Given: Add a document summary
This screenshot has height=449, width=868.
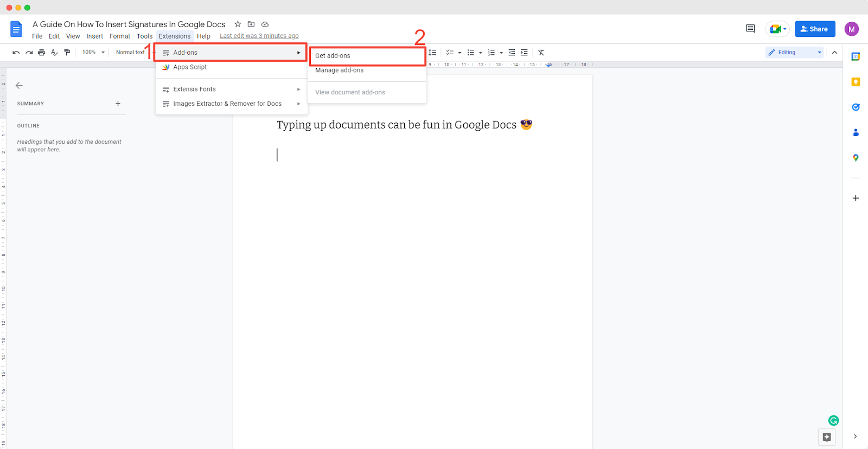Looking at the screenshot, I should click(118, 104).
